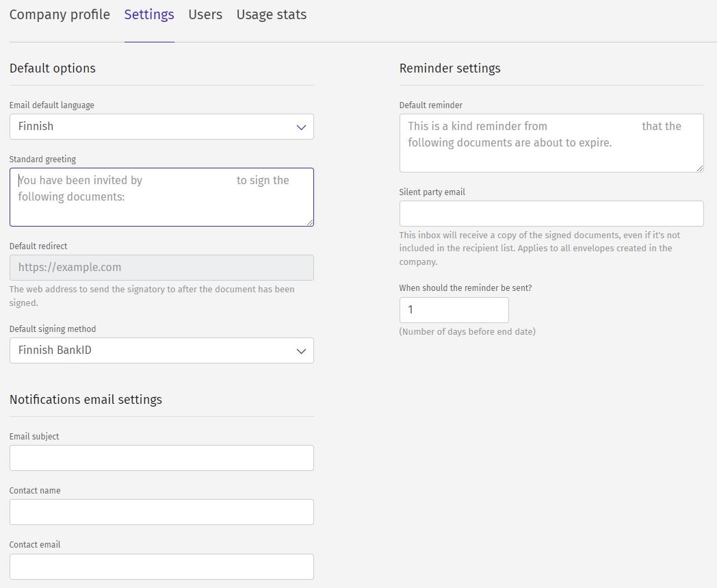The height and width of the screenshot is (588, 717).
Task: Click the Email default language label
Action: pos(52,105)
